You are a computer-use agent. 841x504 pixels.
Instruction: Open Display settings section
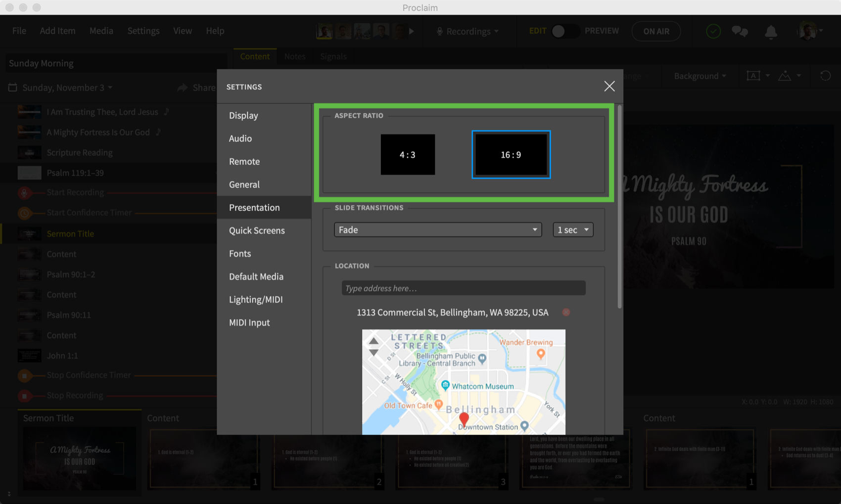pyautogui.click(x=264, y=115)
